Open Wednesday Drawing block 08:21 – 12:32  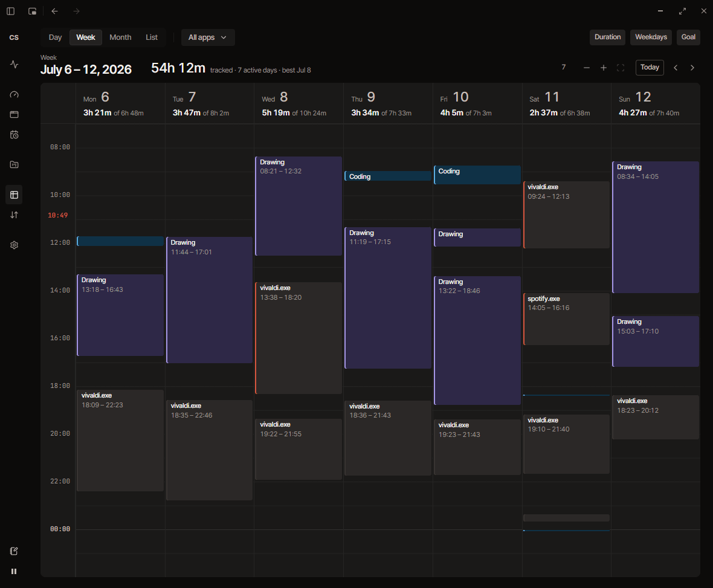(x=298, y=206)
